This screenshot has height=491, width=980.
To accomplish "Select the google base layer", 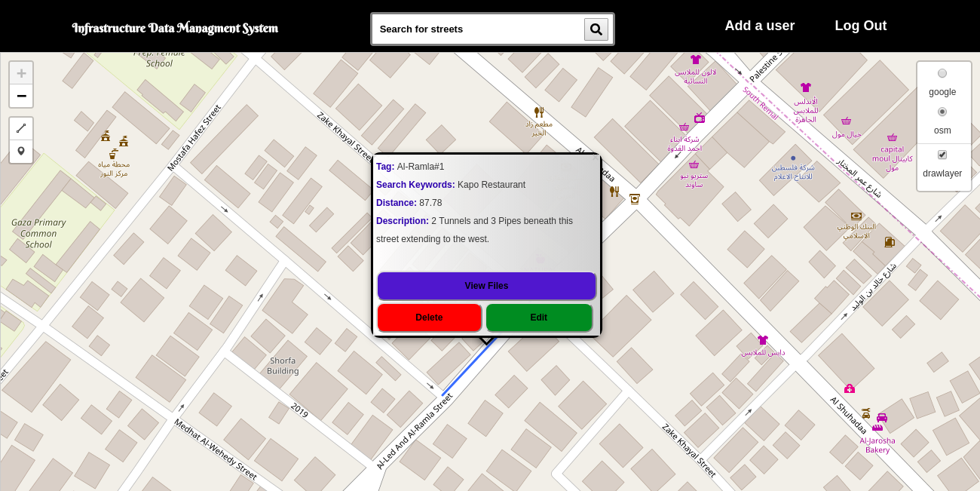I will (x=942, y=73).
